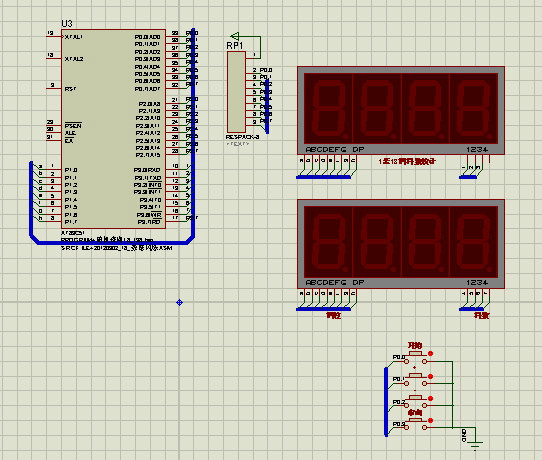Toggle the red latch dot of P0.3 button
This screenshot has height=460, width=542.
click(430, 421)
